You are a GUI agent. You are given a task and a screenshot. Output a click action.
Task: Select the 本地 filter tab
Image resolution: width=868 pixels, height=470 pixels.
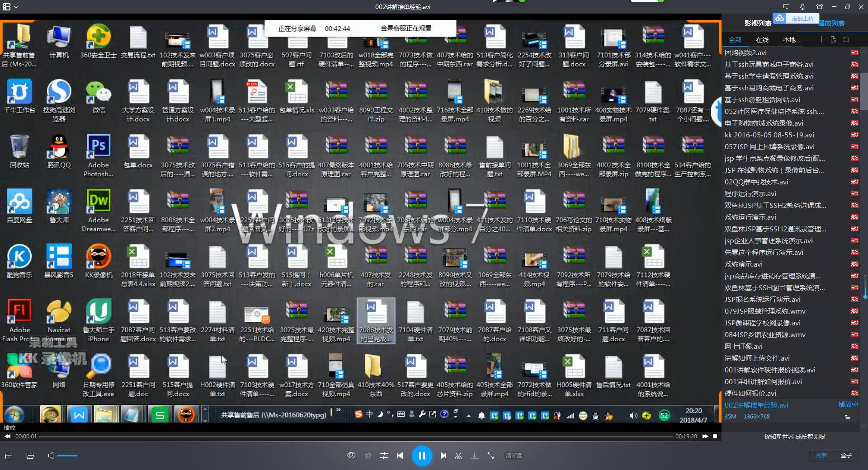coord(789,40)
